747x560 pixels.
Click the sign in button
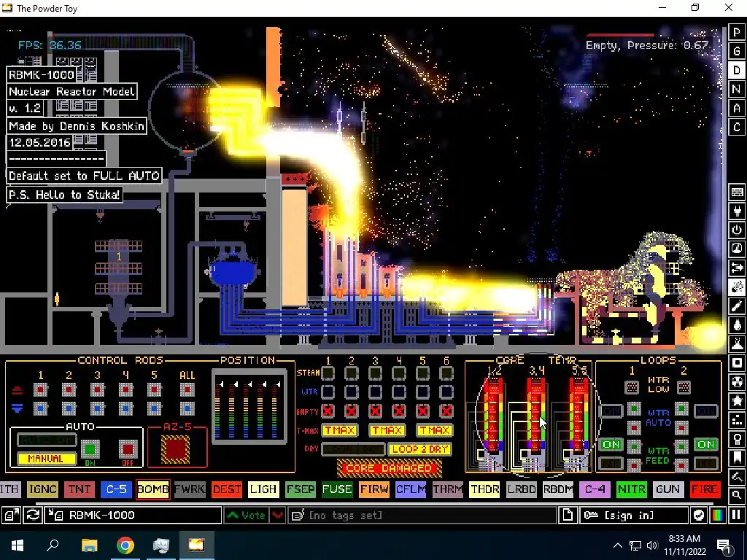[633, 516]
